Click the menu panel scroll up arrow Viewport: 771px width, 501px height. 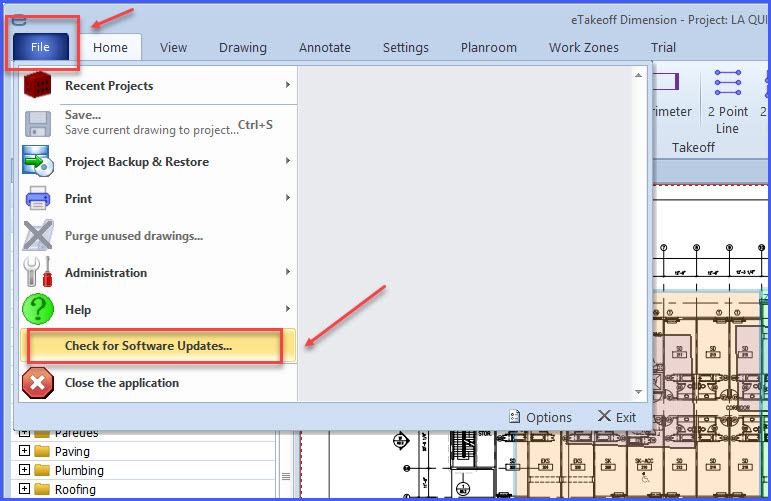[x=638, y=75]
